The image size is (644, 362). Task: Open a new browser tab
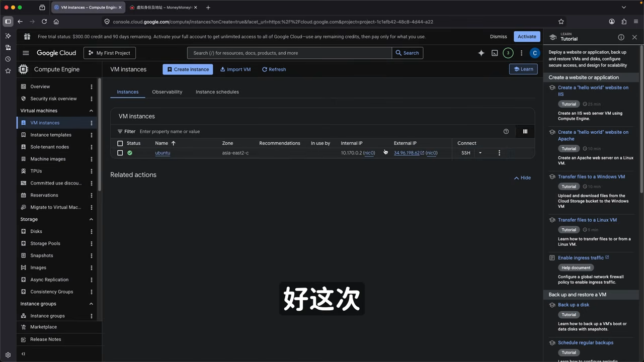208,8
